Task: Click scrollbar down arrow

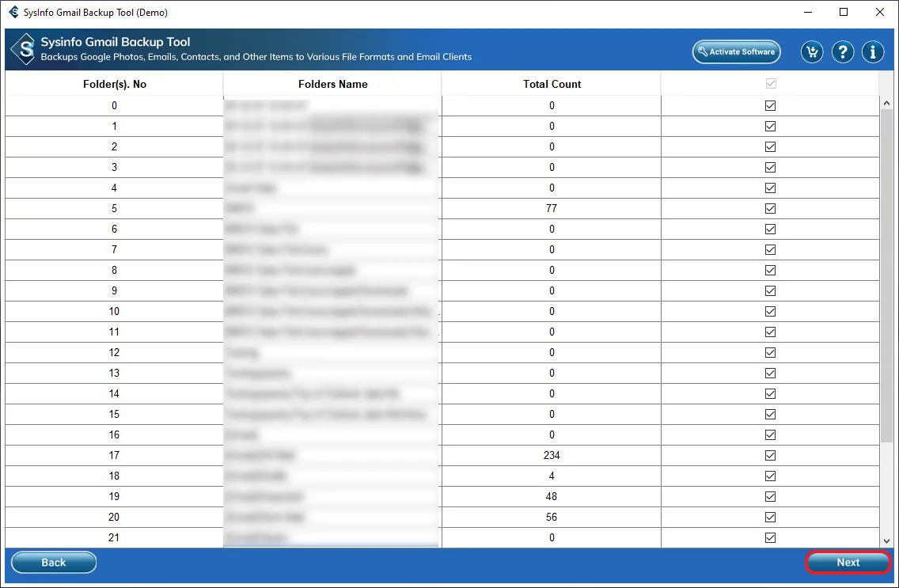Action: tap(887, 541)
